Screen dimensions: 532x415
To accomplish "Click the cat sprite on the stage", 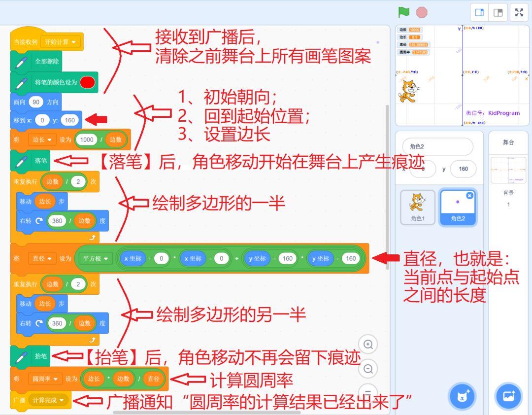I will tap(408, 91).
